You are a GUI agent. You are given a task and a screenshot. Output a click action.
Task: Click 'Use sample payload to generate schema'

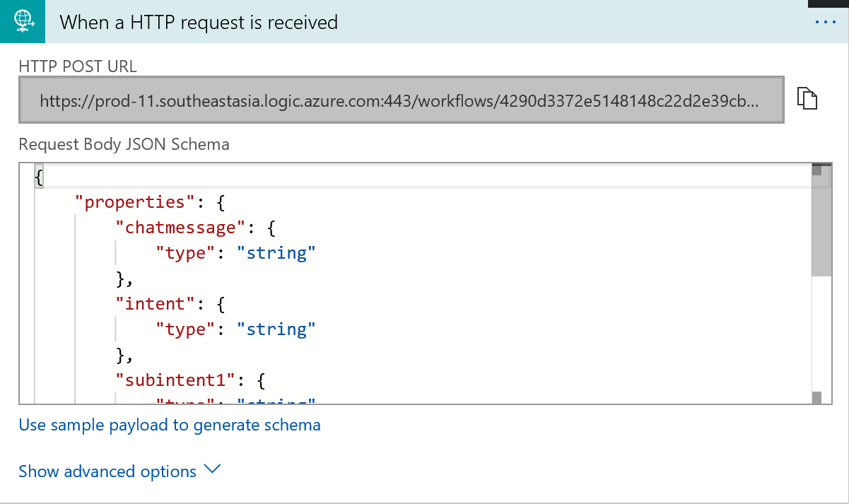170,425
